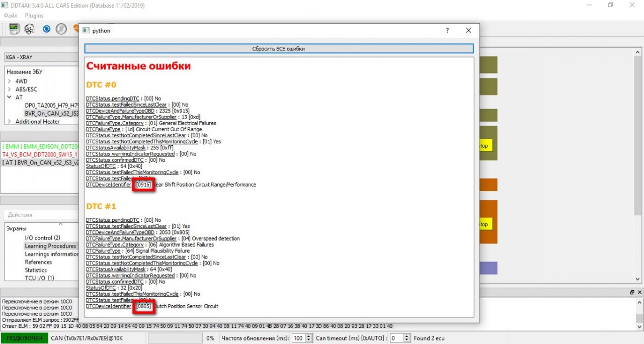Expand the Additional Heater group
This screenshot has width=644, height=344.
point(9,121)
